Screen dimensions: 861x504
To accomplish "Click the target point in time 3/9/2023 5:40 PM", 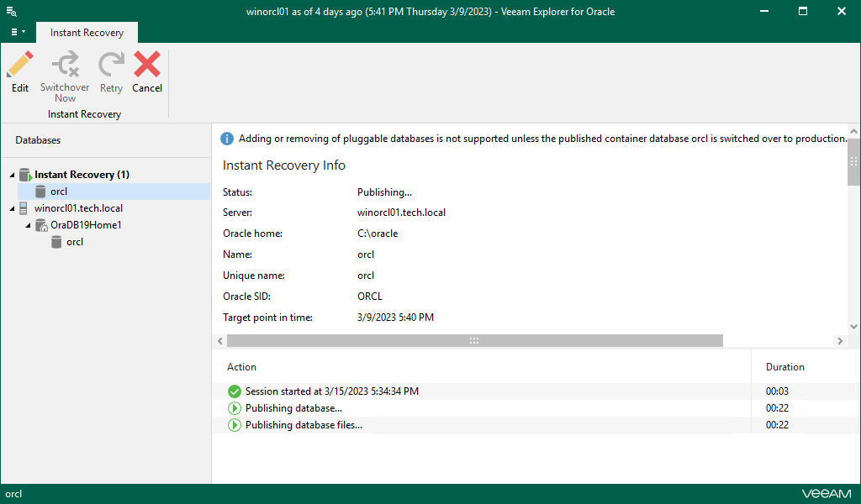I will [x=395, y=318].
